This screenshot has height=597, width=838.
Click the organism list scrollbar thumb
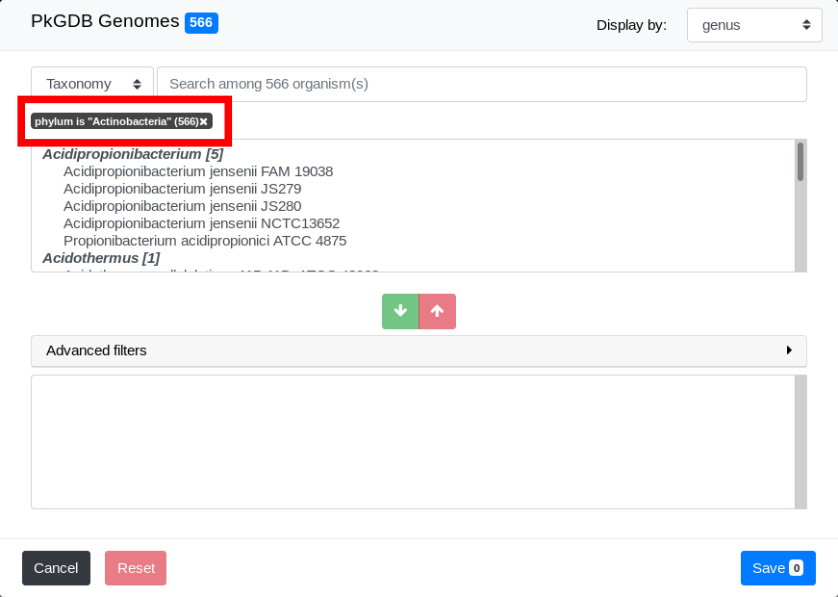coord(800,162)
